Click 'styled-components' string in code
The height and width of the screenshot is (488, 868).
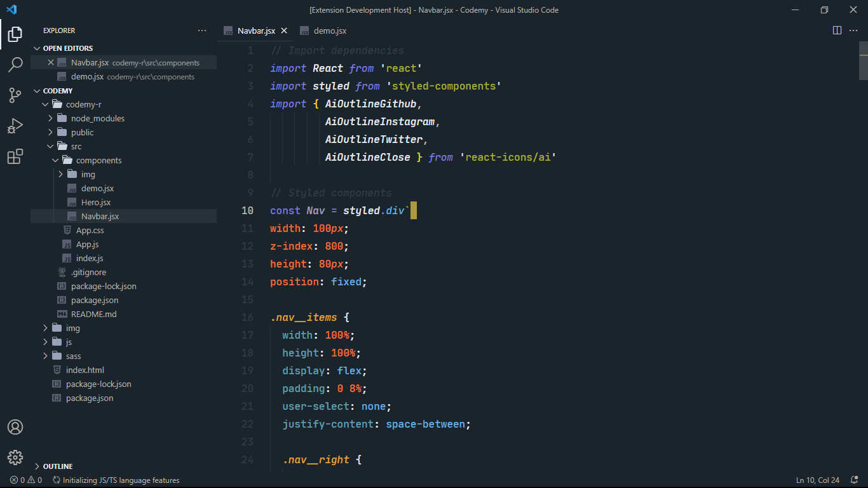click(444, 86)
